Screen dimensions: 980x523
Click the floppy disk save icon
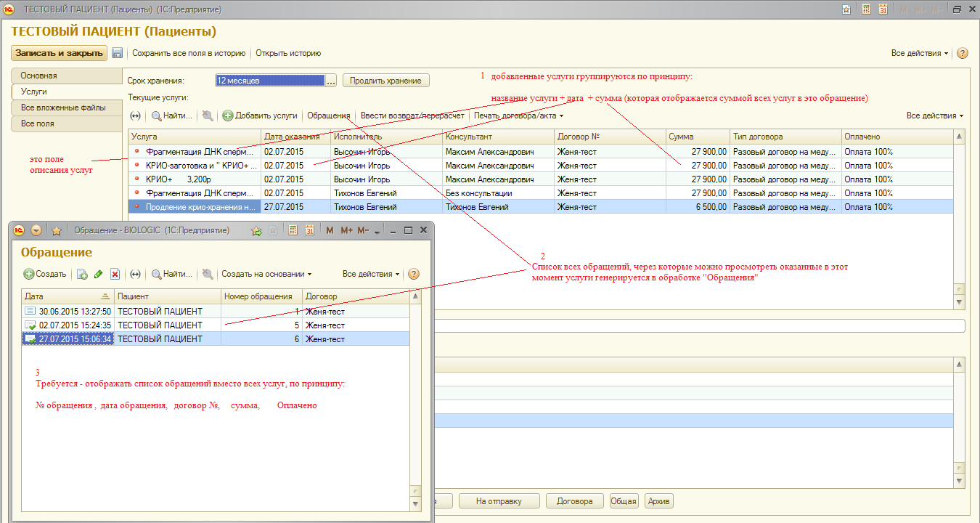[x=117, y=53]
